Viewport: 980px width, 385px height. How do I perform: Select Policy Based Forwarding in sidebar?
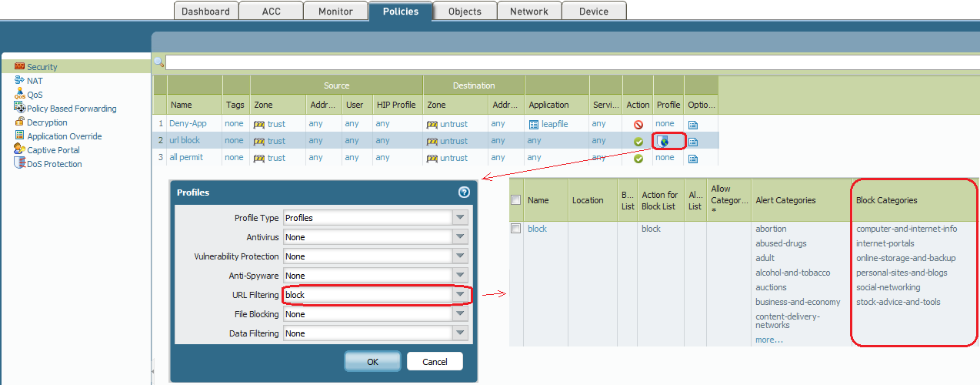point(72,109)
